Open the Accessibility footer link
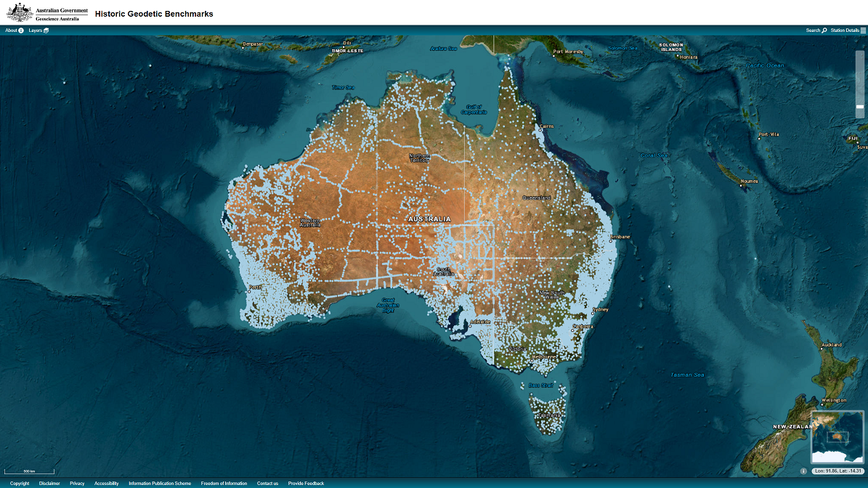This screenshot has width=868, height=488. 106,483
